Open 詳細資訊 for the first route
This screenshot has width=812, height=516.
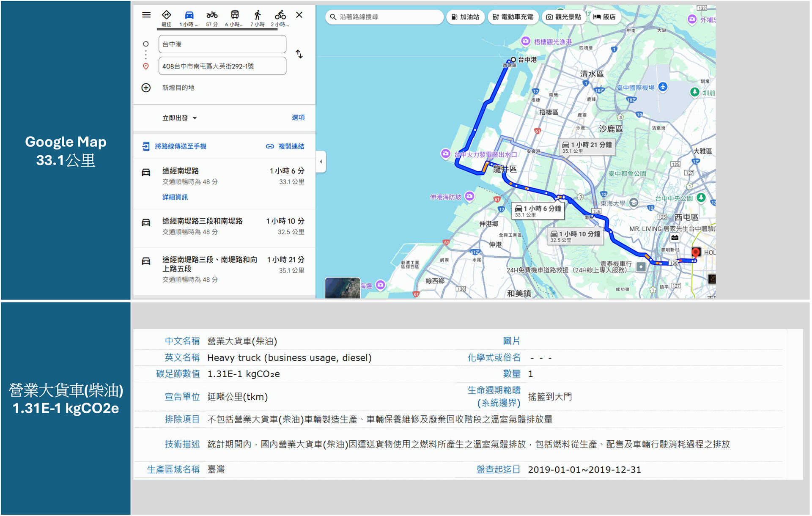(x=175, y=197)
